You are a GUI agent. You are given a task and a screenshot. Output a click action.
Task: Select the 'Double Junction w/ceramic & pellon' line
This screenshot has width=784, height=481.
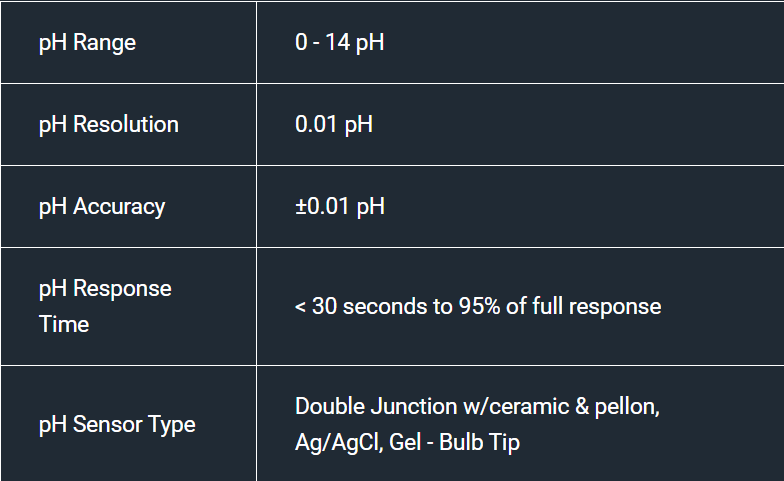point(478,406)
